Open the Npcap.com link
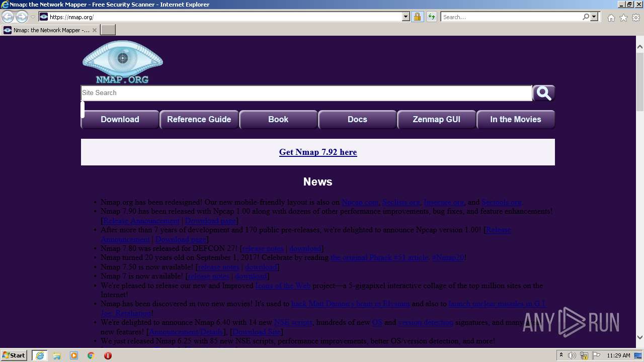Screen dimensions: 644x362 pos(360,203)
